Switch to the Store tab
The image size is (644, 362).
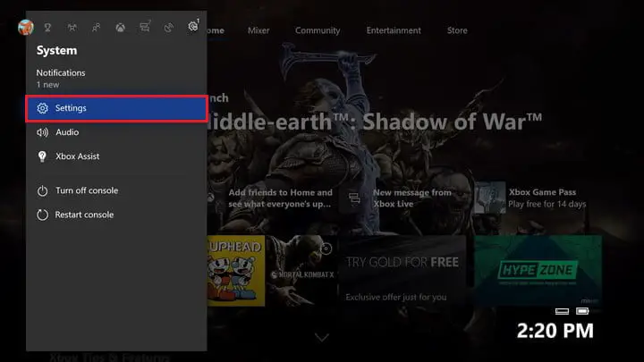coord(457,30)
